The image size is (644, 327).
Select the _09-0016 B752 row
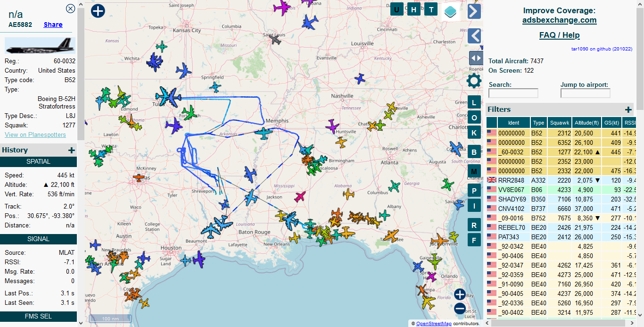tap(561, 218)
